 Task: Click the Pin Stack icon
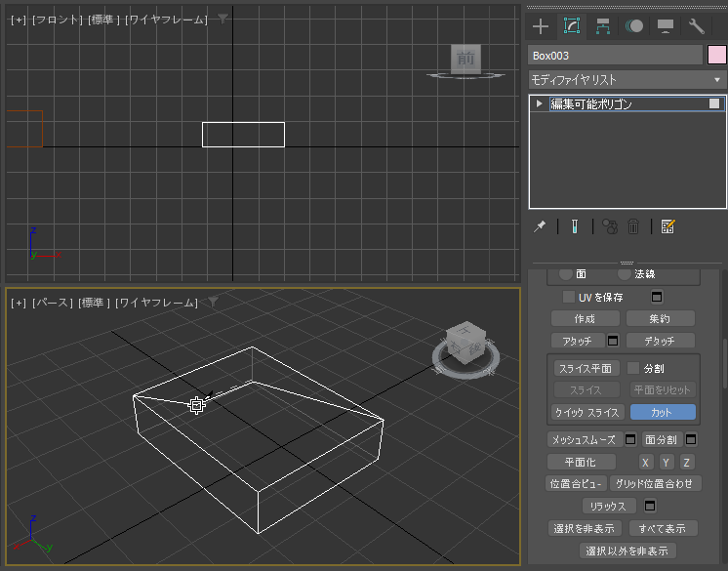(x=540, y=226)
